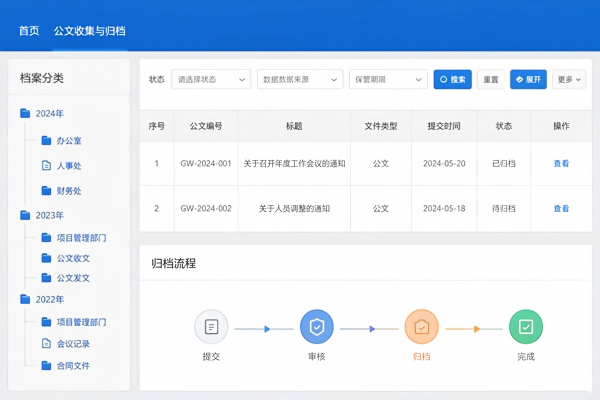Click the blue 展开 button
Screen dimensions: 600x400
pos(528,79)
